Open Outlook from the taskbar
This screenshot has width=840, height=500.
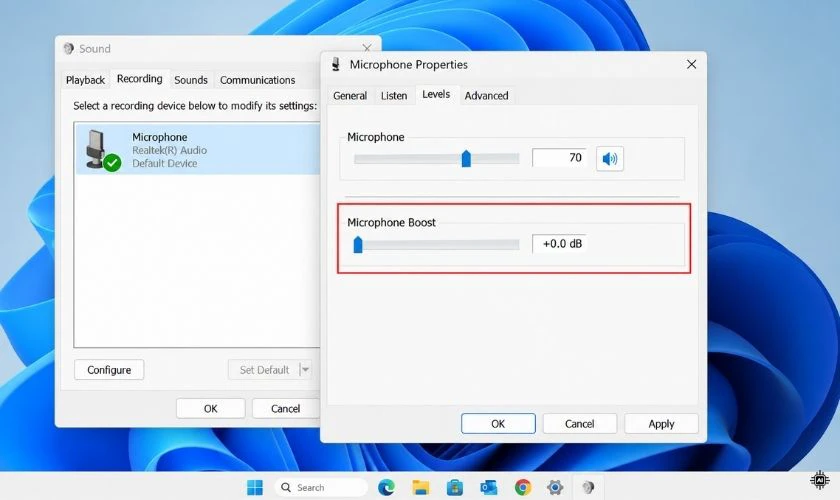pyautogui.click(x=489, y=487)
